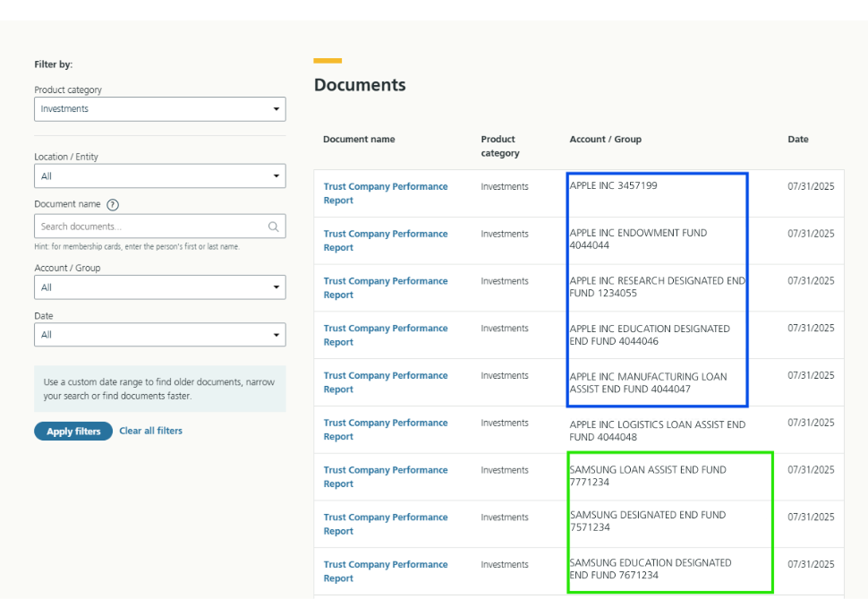Select SAMSUNG LOAN ASSIST END FUND 7771234 cell
The image size is (868, 599).
point(648,475)
